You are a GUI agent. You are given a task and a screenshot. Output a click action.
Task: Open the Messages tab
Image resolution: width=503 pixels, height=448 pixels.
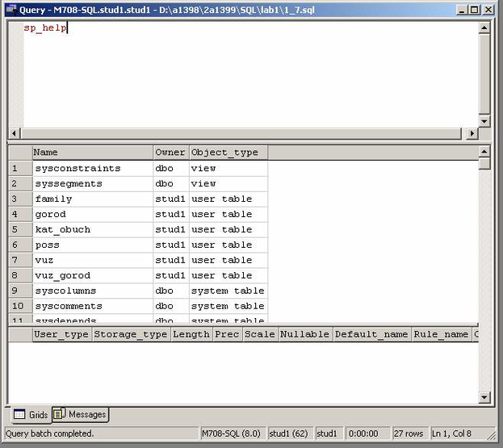tap(80, 414)
